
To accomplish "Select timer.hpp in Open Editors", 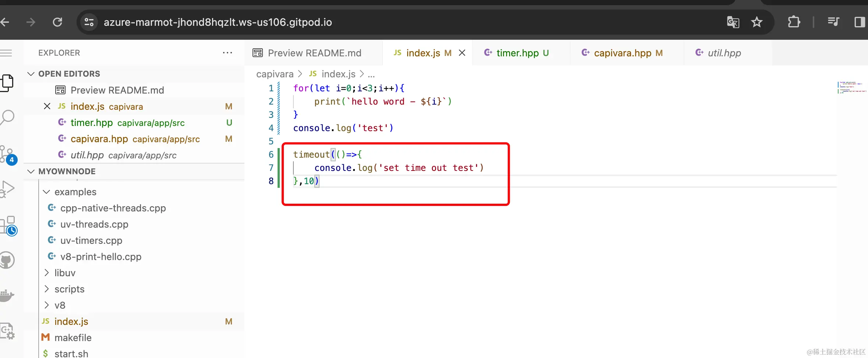I will 134,123.
